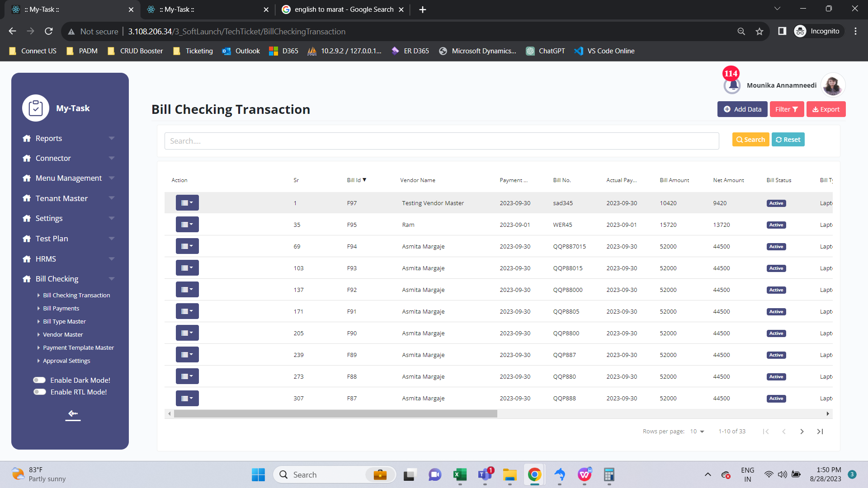
Task: Open action menu for bill F97
Action: [187, 203]
